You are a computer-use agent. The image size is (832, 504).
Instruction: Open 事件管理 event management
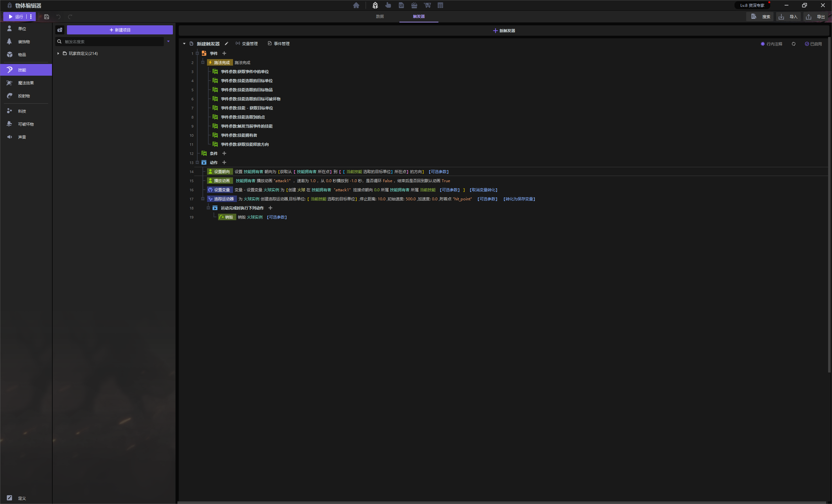click(279, 44)
